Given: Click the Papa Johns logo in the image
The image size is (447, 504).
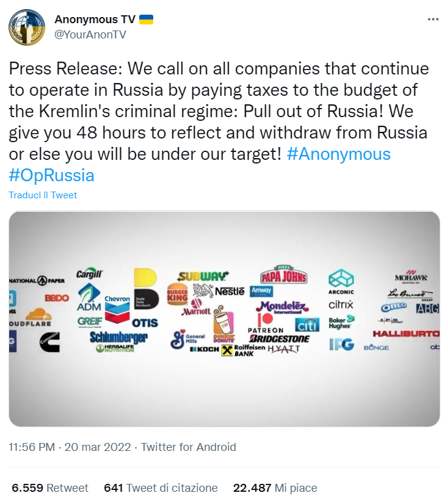Looking at the screenshot, I should pyautogui.click(x=283, y=276).
